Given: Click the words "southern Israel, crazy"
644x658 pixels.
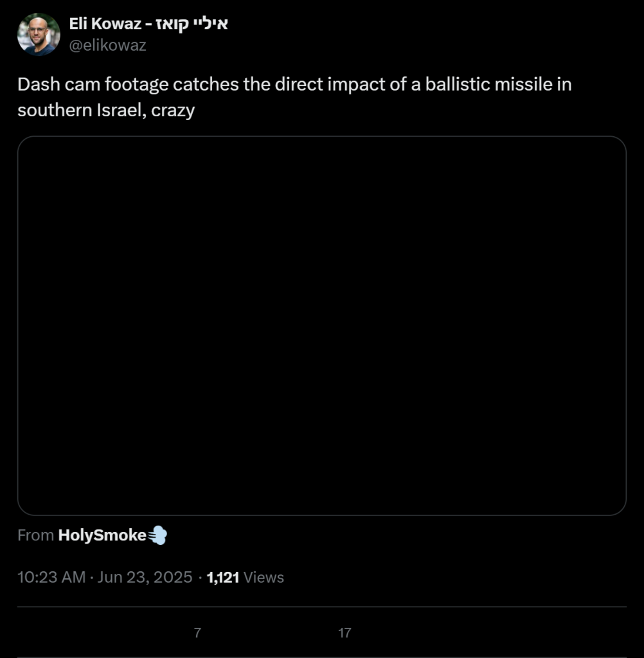Looking at the screenshot, I should 105,110.
